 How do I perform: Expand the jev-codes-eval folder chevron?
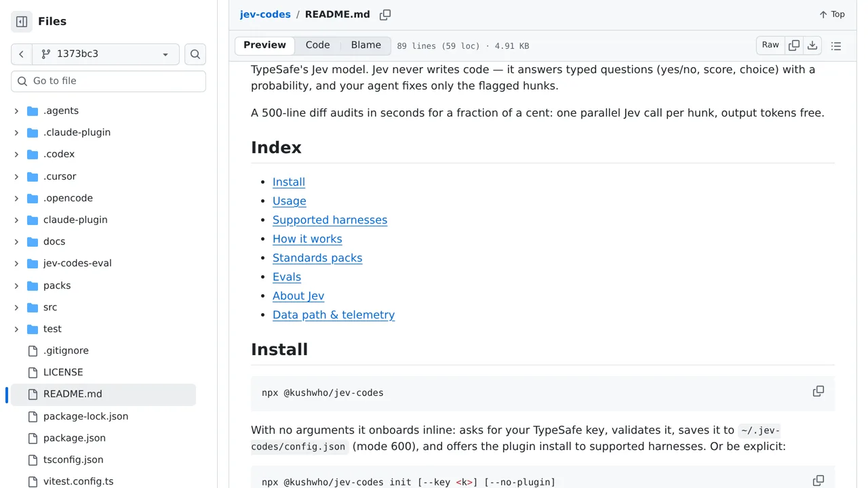[x=16, y=264]
